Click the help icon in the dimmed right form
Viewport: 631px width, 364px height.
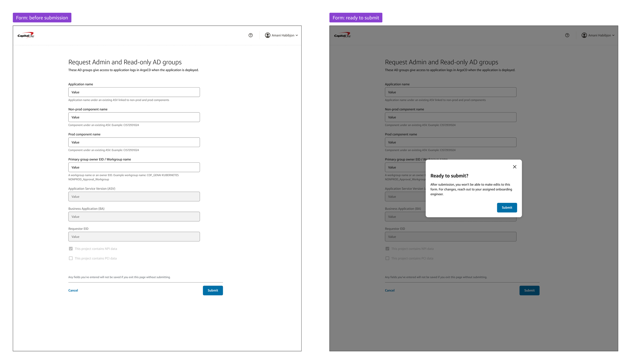(x=567, y=35)
